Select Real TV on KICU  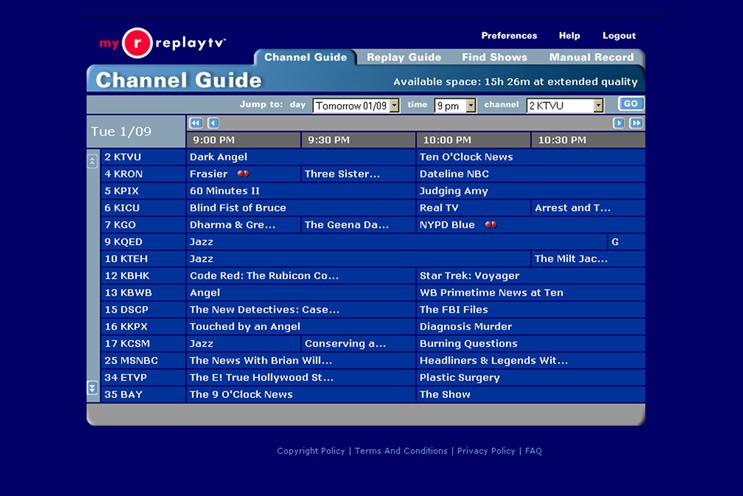[473, 207]
